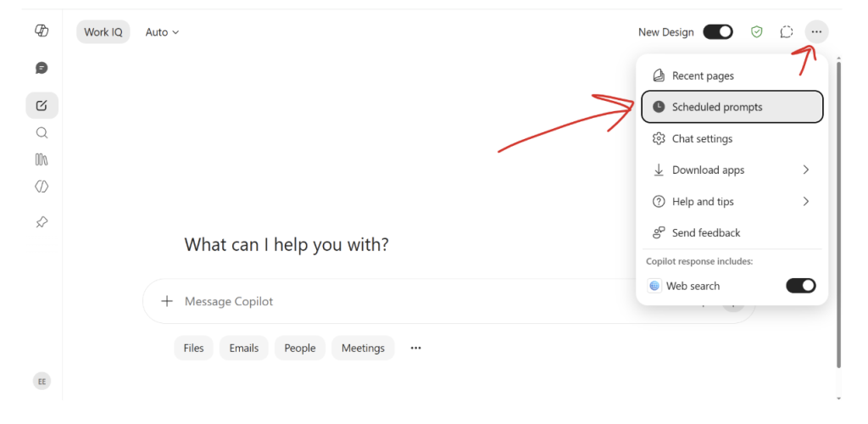Click the green shield protection icon
868x424 pixels.
click(x=756, y=32)
